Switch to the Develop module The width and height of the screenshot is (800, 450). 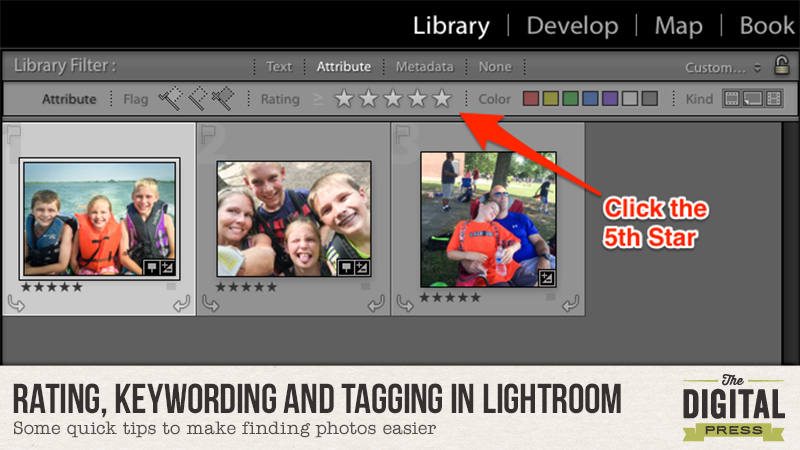(572, 26)
